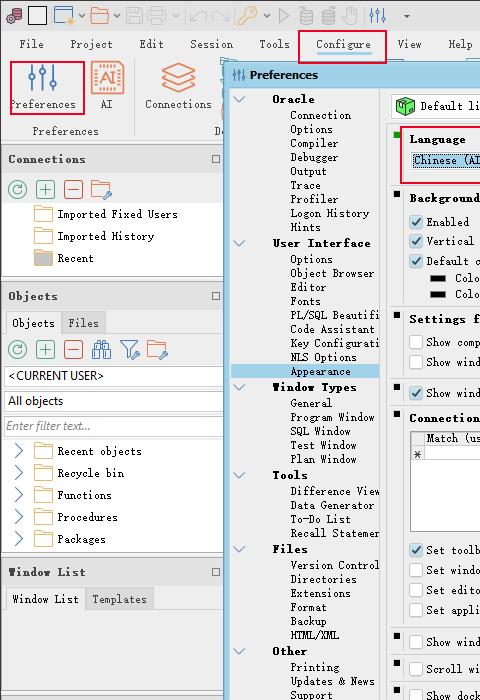Open the filter funnel icon in Objects
The height and width of the screenshot is (700, 480).
click(x=129, y=350)
